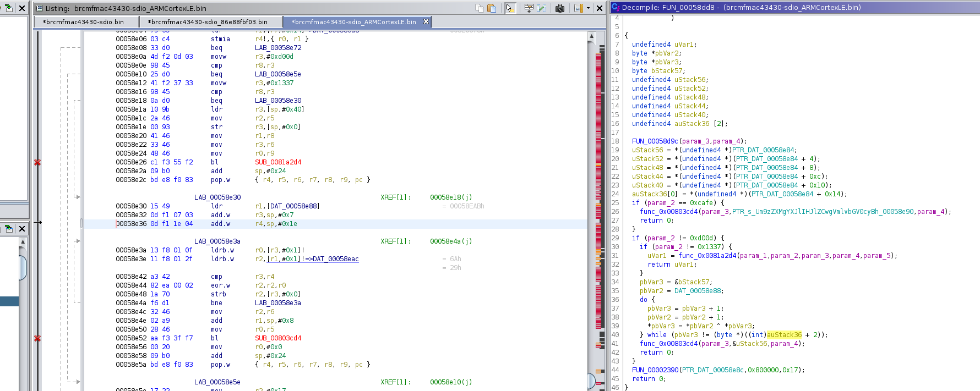
Task: Click XREF address 00058e10(j)
Action: click(451, 382)
